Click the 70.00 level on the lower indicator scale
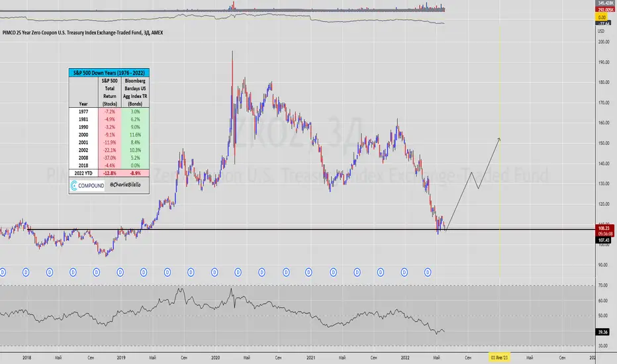 pyautogui.click(x=603, y=285)
